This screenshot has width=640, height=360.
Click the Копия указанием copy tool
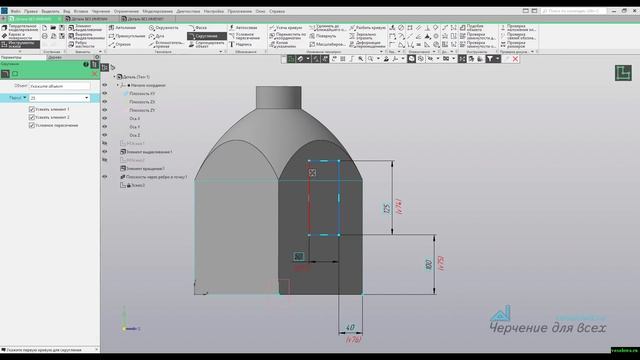click(282, 44)
